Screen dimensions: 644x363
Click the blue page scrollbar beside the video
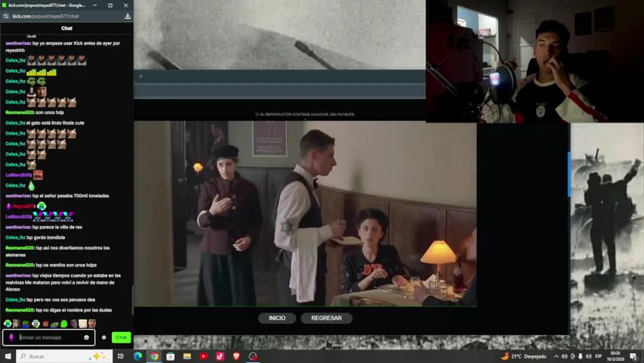569,174
